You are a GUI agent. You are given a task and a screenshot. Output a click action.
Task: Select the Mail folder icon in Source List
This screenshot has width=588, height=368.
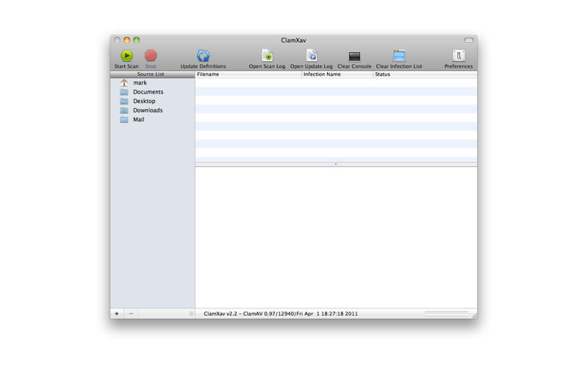[124, 119]
